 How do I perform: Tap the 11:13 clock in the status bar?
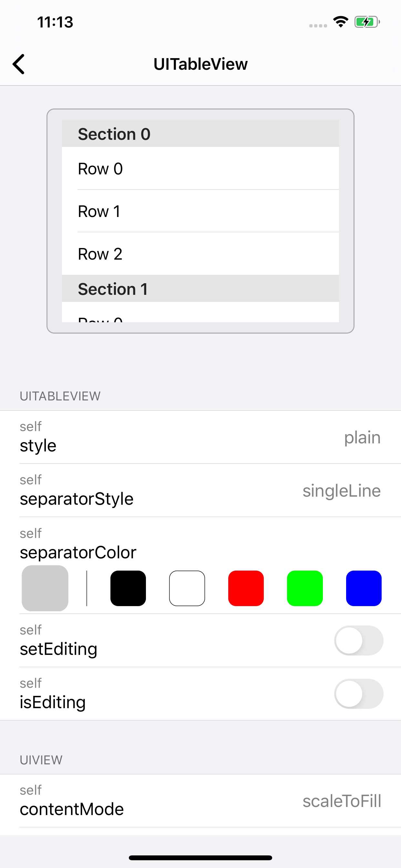pyautogui.click(x=55, y=22)
